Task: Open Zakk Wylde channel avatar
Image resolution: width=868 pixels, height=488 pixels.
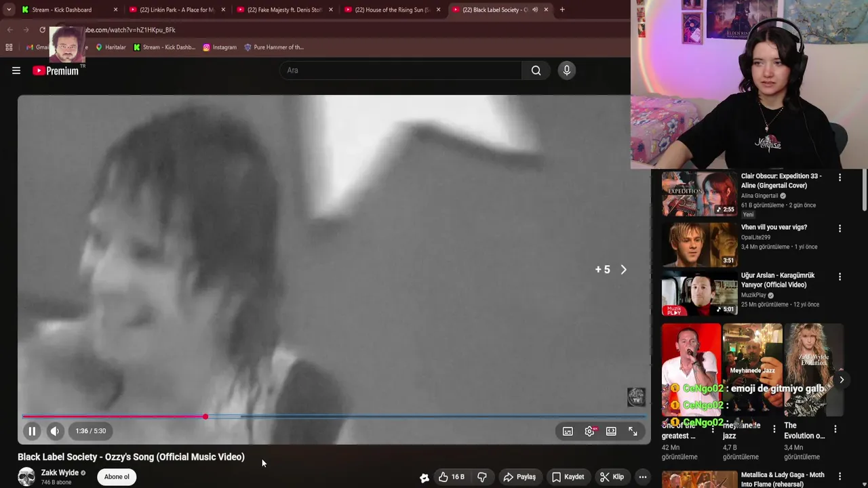Action: [26, 477]
